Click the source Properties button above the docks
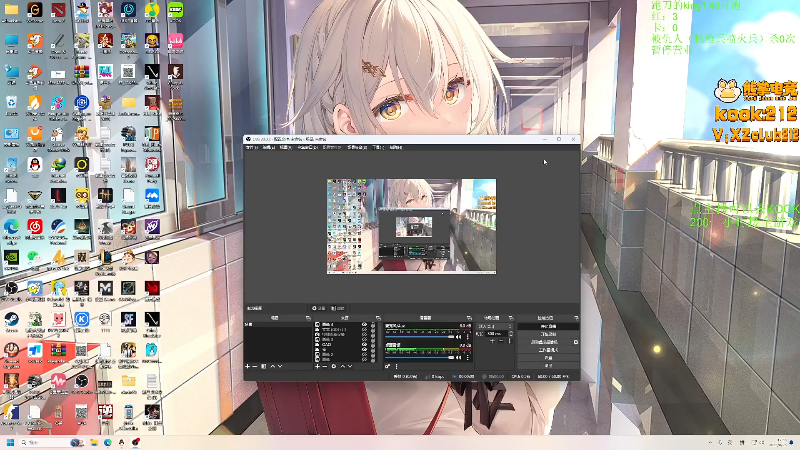 click(x=318, y=308)
